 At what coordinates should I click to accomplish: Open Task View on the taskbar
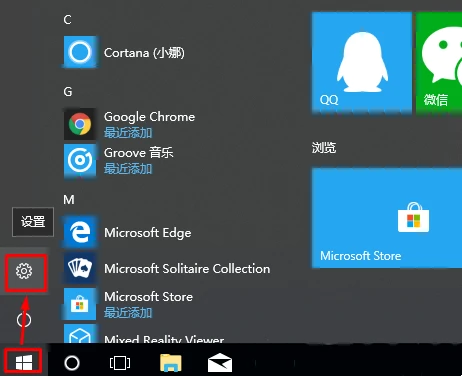[x=120, y=363]
